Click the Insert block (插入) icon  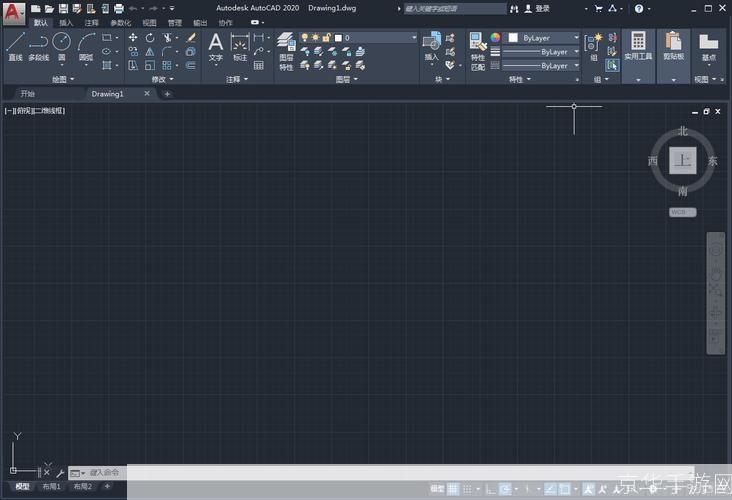(432, 46)
